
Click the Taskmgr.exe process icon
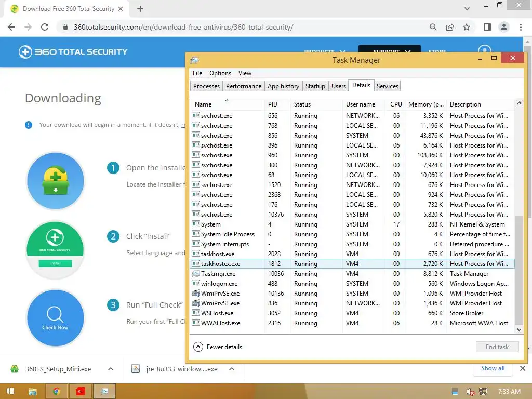point(196,273)
